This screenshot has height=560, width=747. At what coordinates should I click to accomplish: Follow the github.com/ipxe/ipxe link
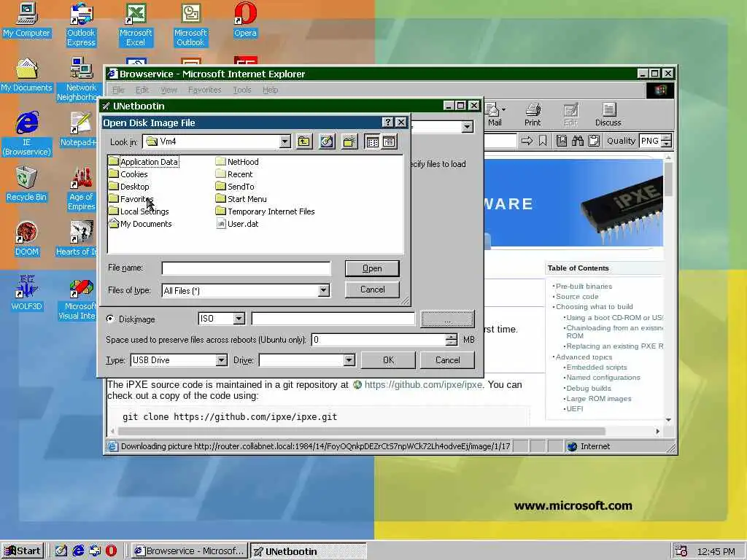423,384
